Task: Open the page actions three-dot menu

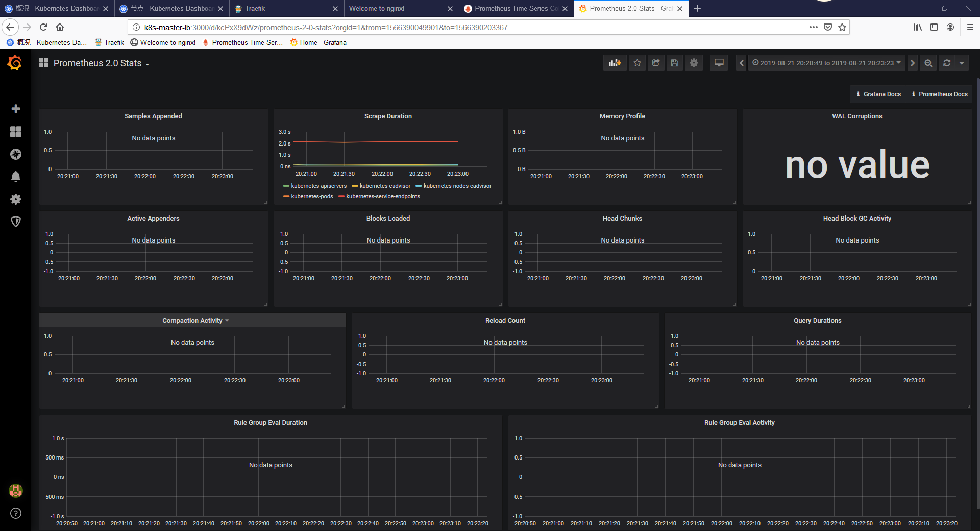Action: click(x=814, y=27)
